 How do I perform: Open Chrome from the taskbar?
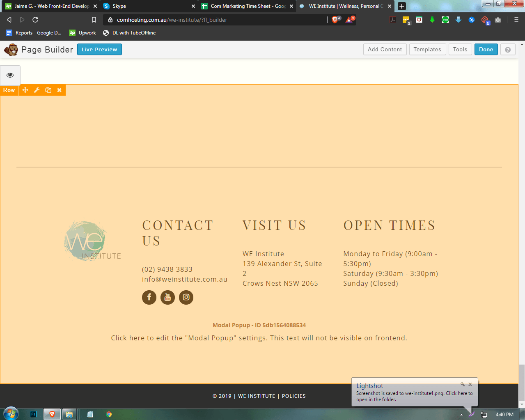(109, 414)
